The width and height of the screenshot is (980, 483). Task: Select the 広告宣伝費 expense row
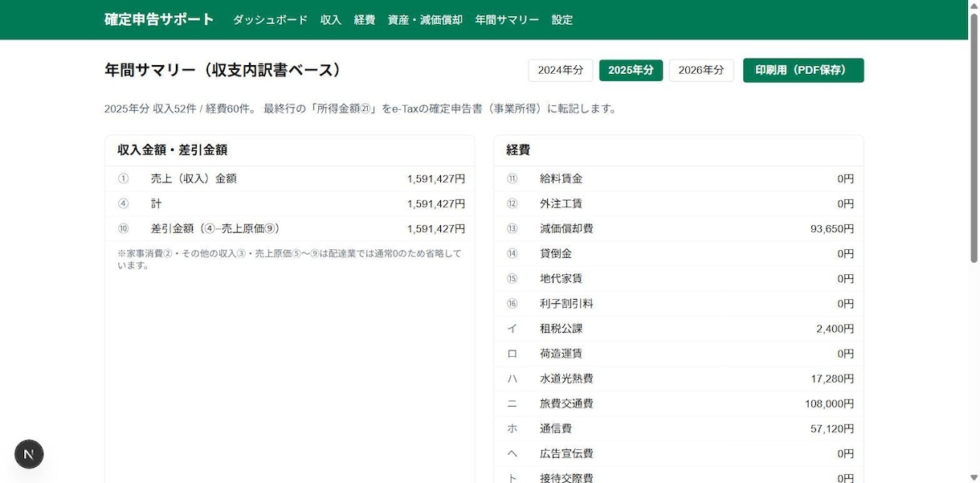[x=679, y=452]
